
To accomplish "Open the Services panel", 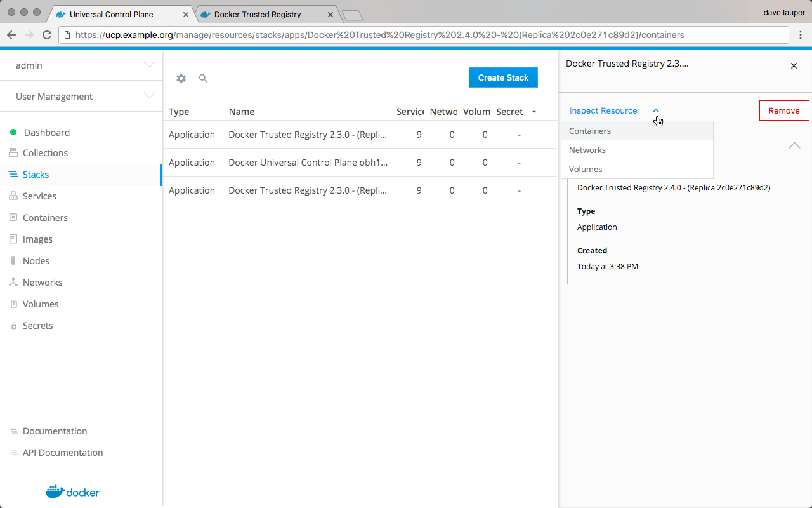I will [x=40, y=196].
